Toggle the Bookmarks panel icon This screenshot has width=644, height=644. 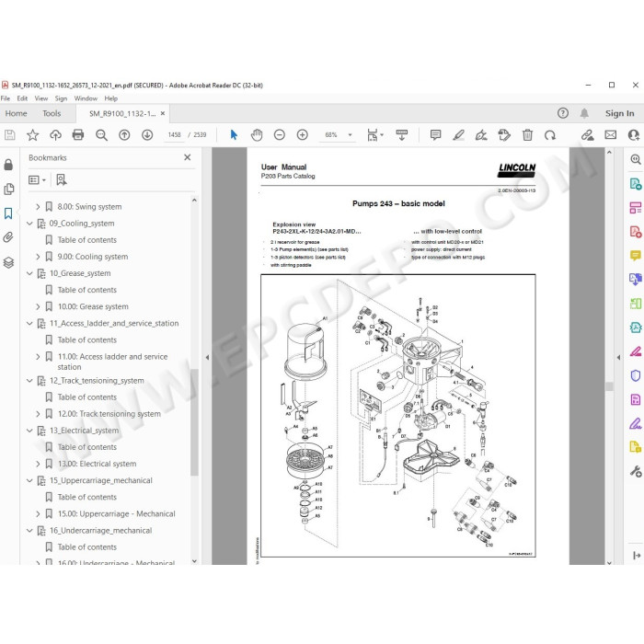point(8,213)
